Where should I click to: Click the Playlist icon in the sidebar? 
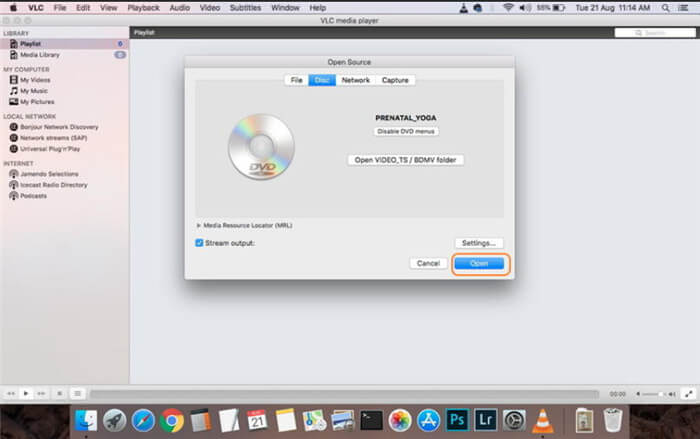click(13, 44)
